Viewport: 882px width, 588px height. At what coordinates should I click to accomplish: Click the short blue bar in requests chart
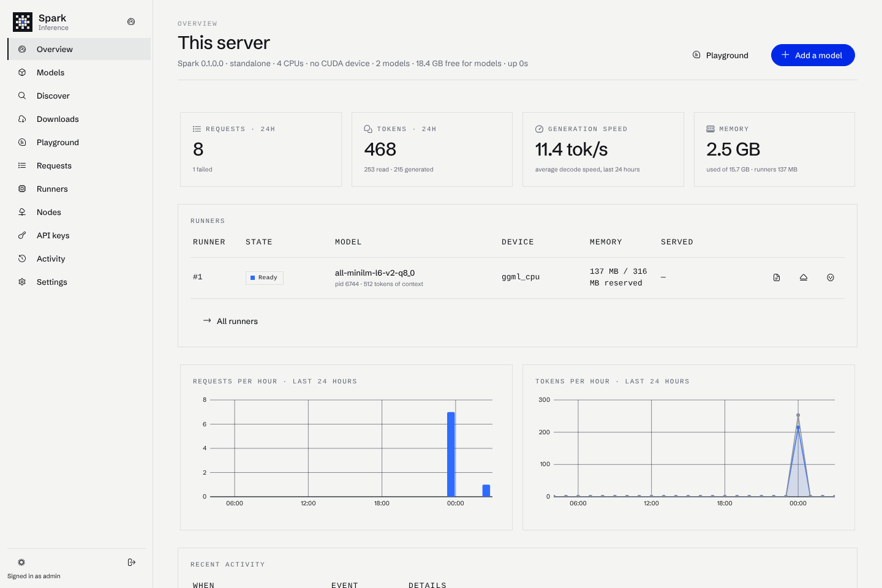(x=486, y=491)
